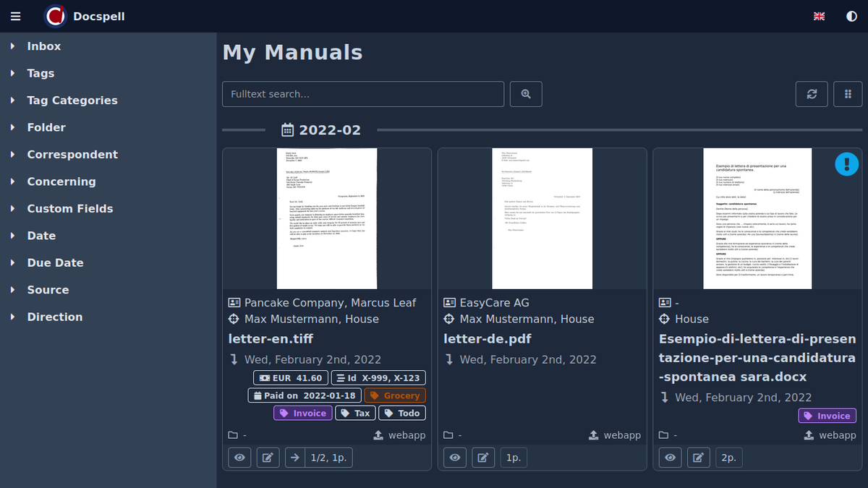Image resolution: width=868 pixels, height=488 pixels.
Task: Go to next attachment of letter-en.tiff
Action: pos(295,458)
